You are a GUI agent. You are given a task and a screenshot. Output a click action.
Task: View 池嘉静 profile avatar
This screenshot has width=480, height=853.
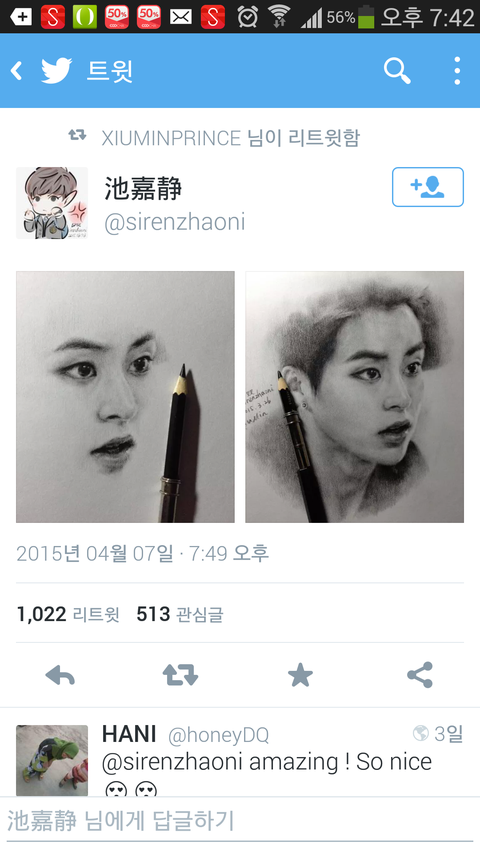coord(52,203)
